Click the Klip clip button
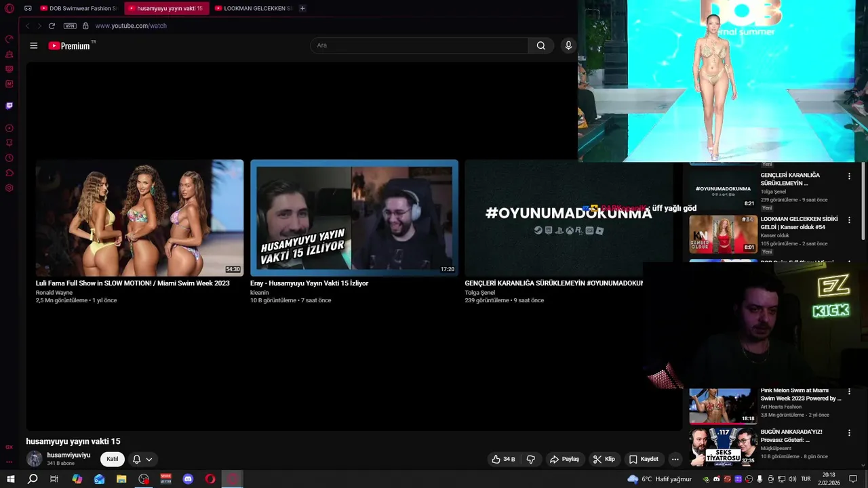This screenshot has height=488, width=868. coord(604,459)
